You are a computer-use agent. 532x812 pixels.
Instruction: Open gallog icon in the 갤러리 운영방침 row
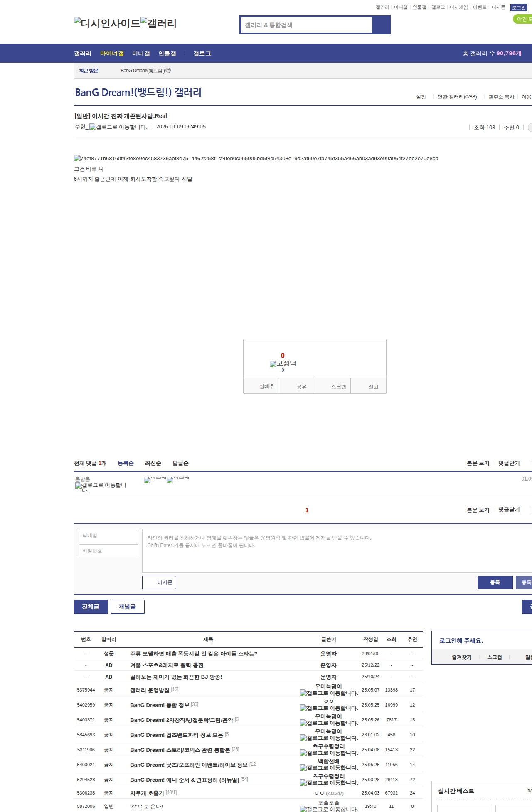[329, 693]
